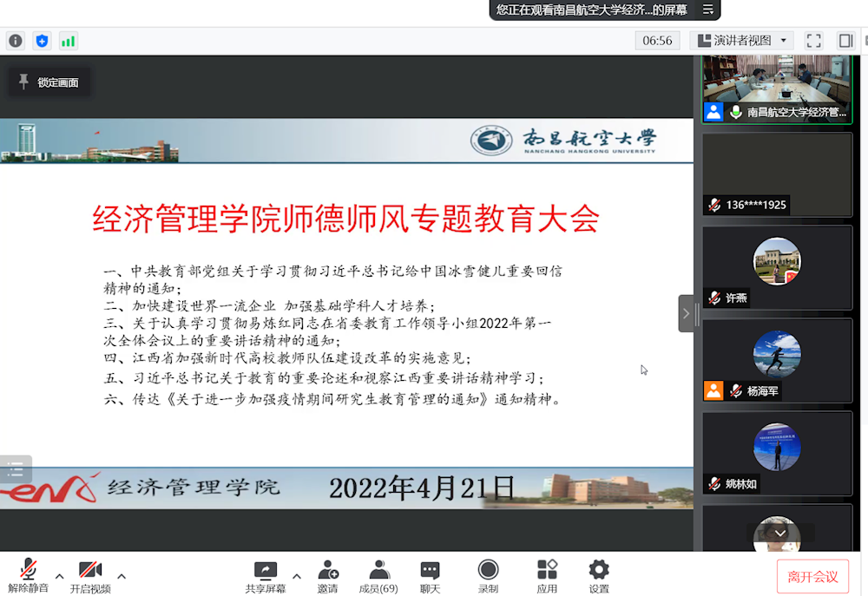Enter full screen mode
Screen dimensions: 868x596
(813, 41)
